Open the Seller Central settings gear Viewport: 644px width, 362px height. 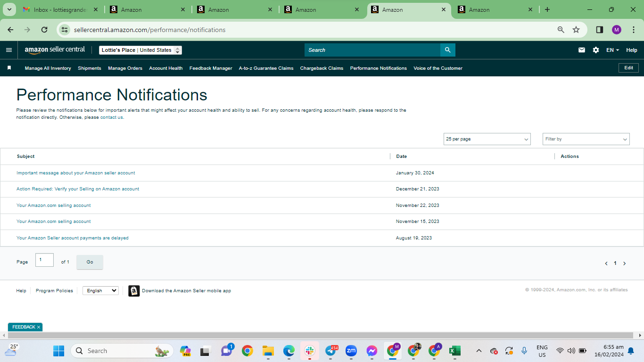(596, 50)
